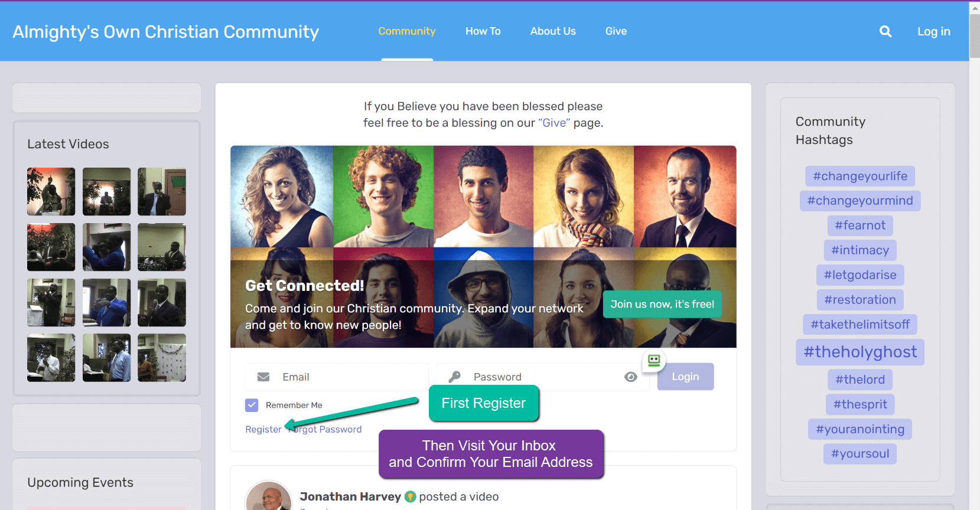The image size is (980, 510).
Task: Open the search magnifier icon in the header
Action: coord(885,31)
